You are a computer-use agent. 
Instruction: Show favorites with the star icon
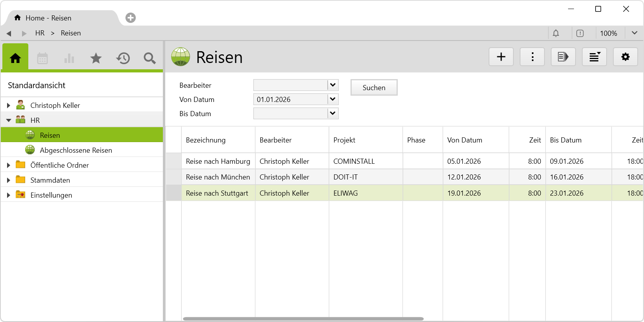(x=96, y=58)
